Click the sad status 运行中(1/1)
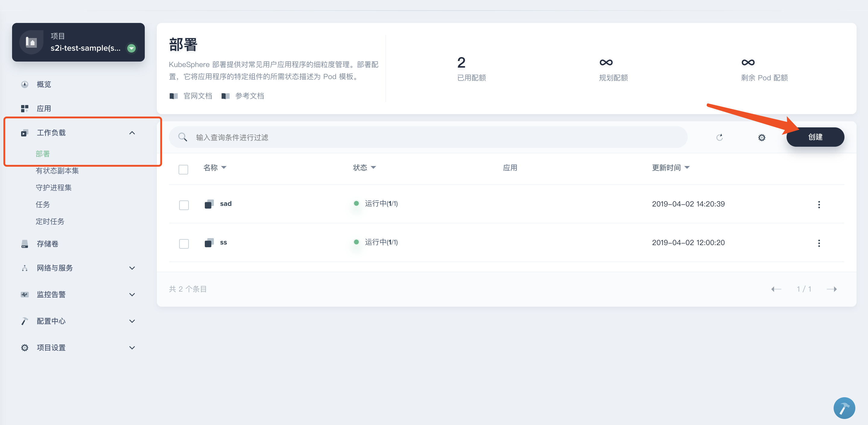 point(382,204)
